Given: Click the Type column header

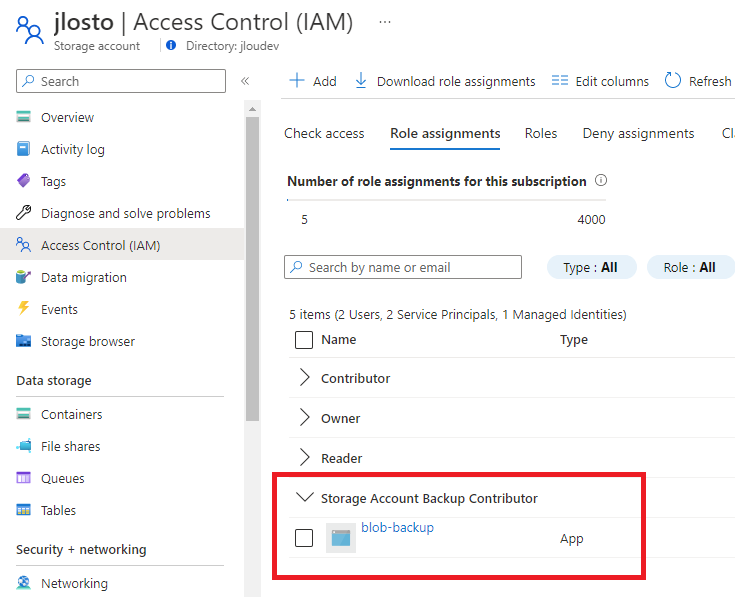Looking at the screenshot, I should [x=573, y=339].
